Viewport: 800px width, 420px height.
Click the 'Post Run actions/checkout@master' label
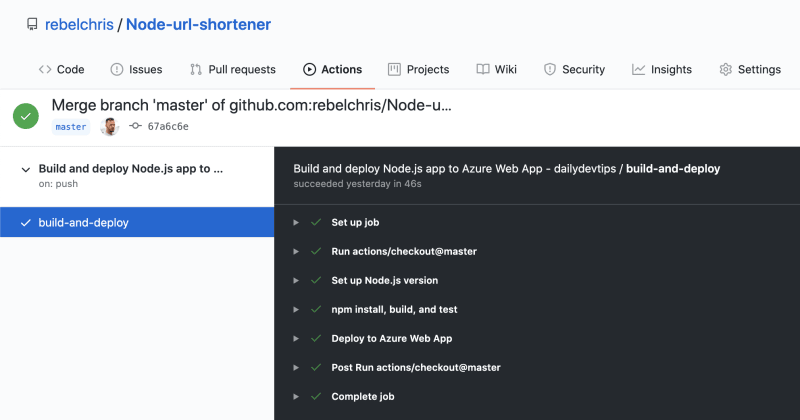[416, 367]
